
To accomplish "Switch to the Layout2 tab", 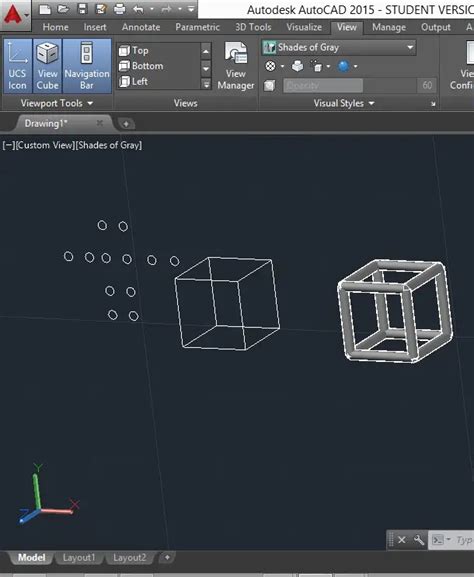I will pos(130,557).
